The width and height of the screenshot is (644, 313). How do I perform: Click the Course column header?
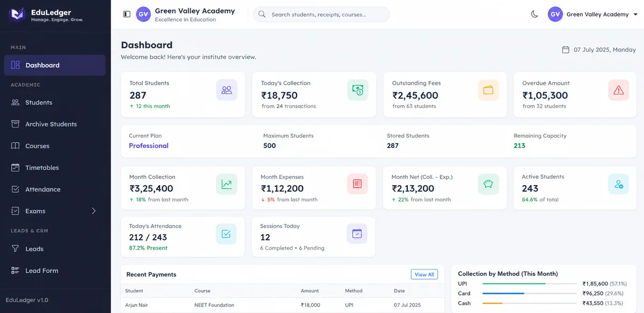point(202,291)
